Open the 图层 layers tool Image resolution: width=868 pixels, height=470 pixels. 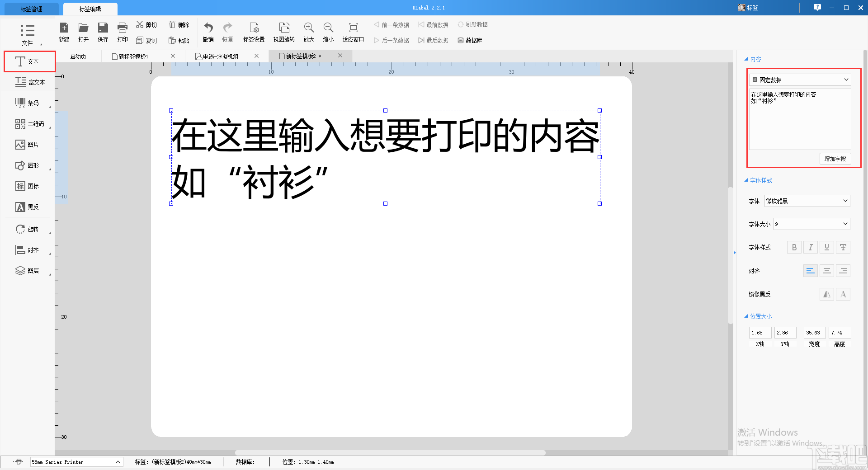click(27, 270)
